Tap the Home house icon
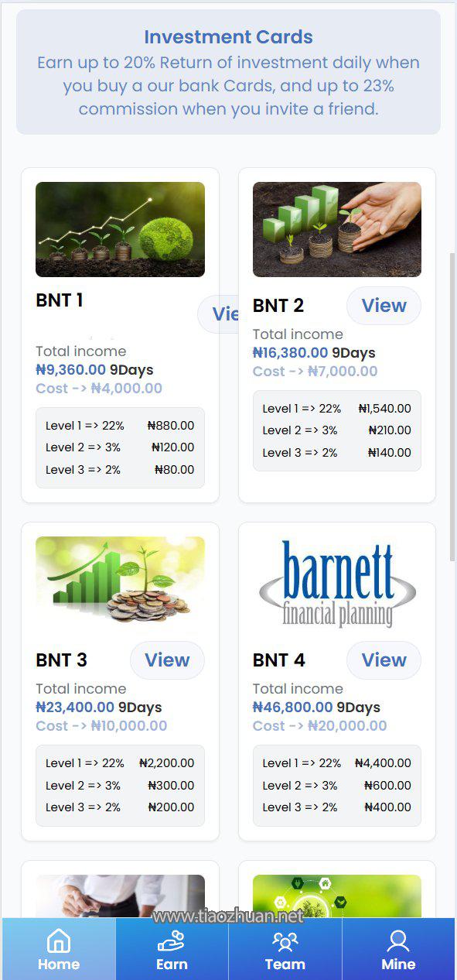 click(59, 941)
